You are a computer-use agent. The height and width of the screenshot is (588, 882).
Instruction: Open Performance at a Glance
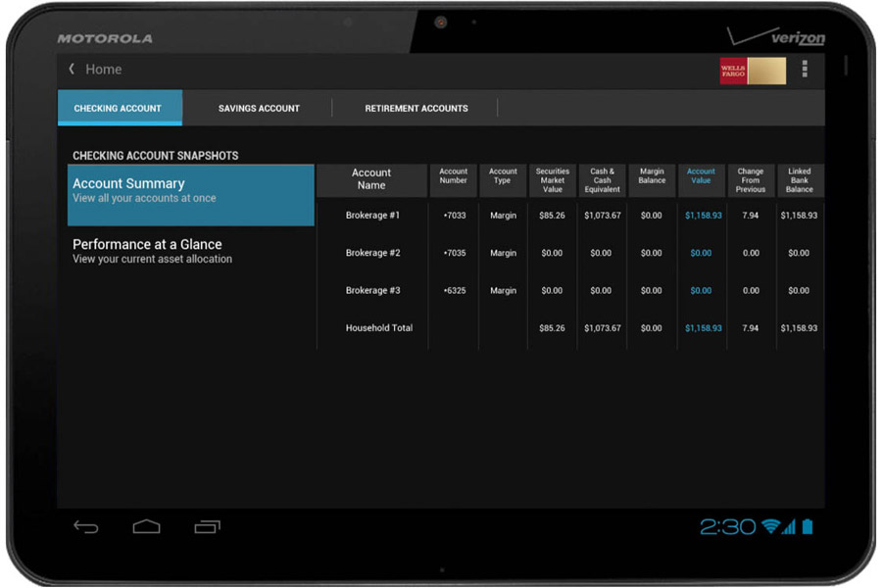190,251
